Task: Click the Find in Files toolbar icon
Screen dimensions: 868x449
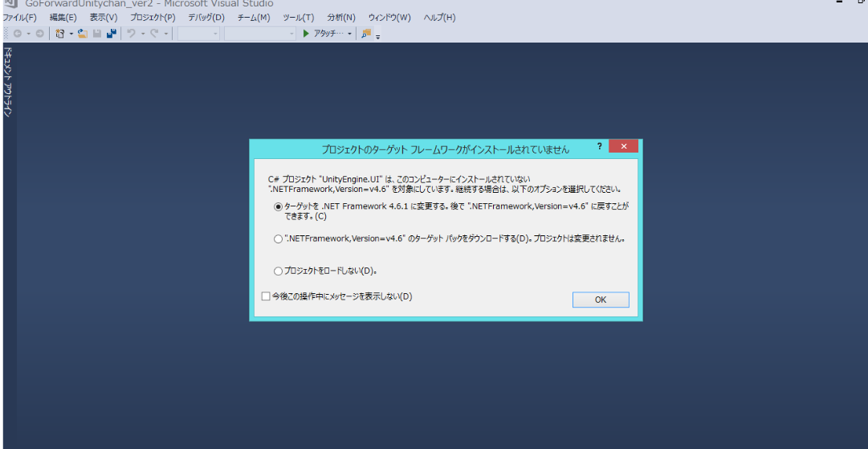Action: point(366,34)
